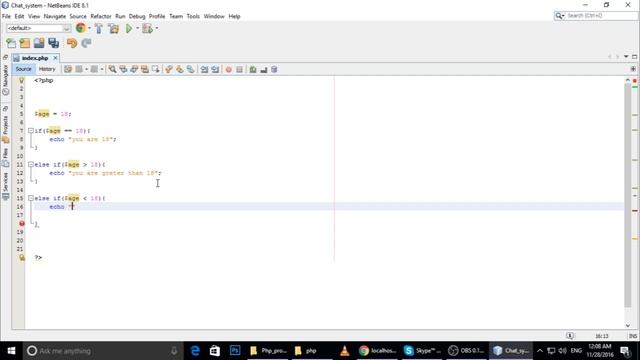640x360 pixels.
Task: Jump to previous bookmark icon
Action: tap(169, 69)
